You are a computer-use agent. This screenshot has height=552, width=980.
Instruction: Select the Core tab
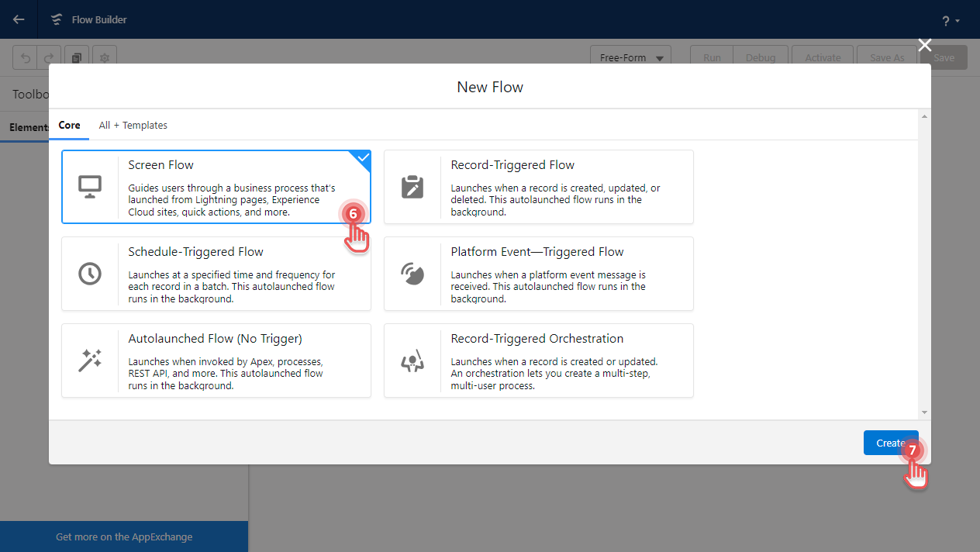pyautogui.click(x=69, y=125)
